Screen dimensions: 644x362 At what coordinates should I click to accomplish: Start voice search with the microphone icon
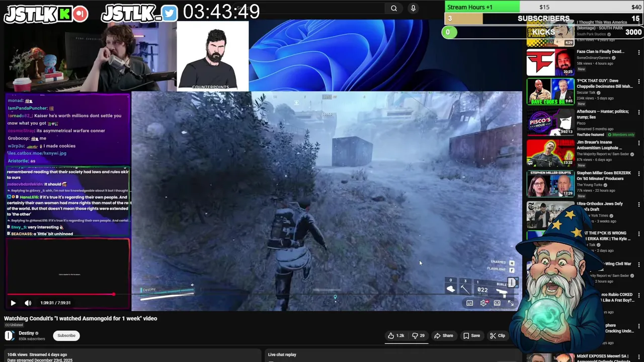(x=413, y=8)
